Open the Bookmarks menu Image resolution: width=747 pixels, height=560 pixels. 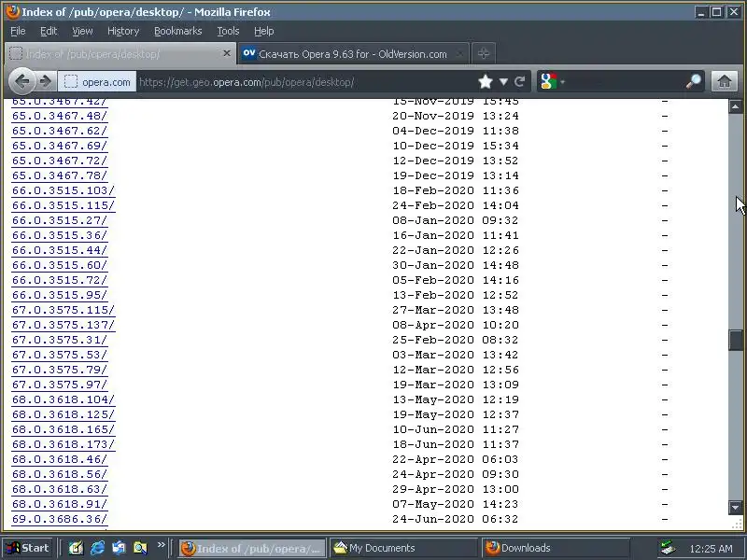[x=177, y=31]
